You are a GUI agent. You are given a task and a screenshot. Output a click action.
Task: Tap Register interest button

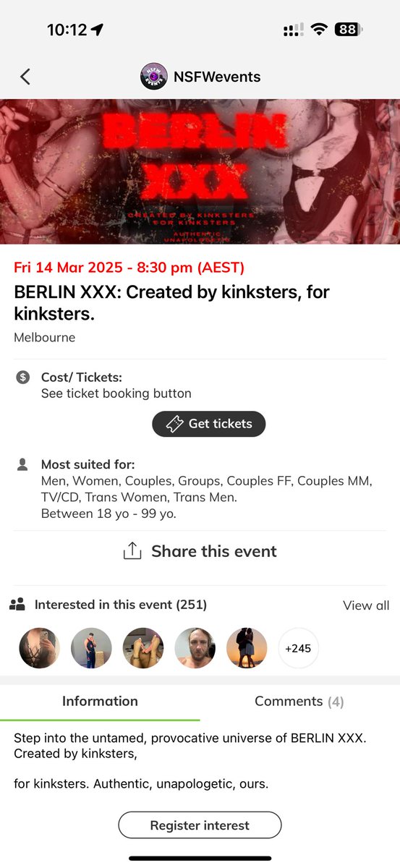200,825
